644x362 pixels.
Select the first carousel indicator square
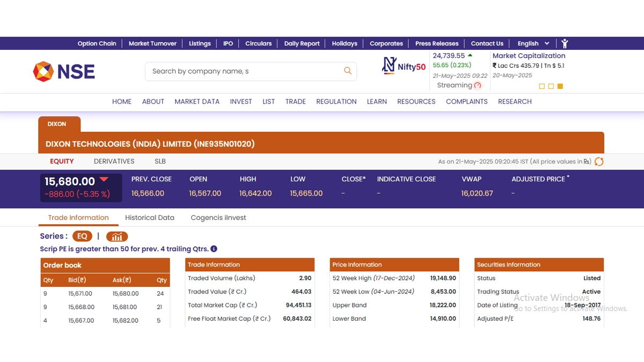click(541, 86)
